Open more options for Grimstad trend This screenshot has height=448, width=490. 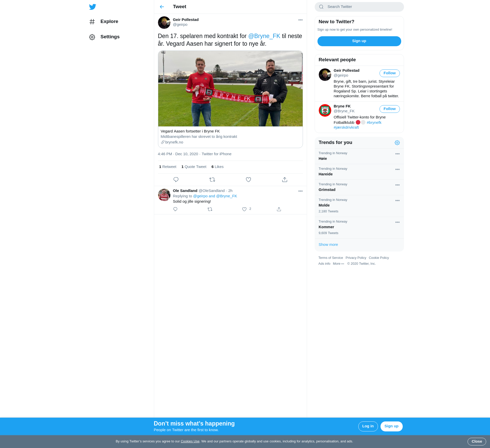397,185
